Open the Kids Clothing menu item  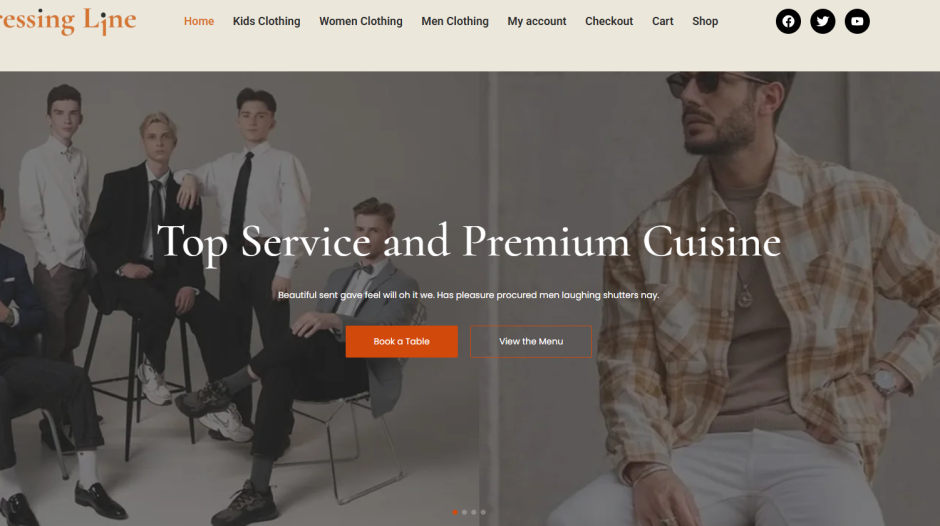[x=266, y=21]
